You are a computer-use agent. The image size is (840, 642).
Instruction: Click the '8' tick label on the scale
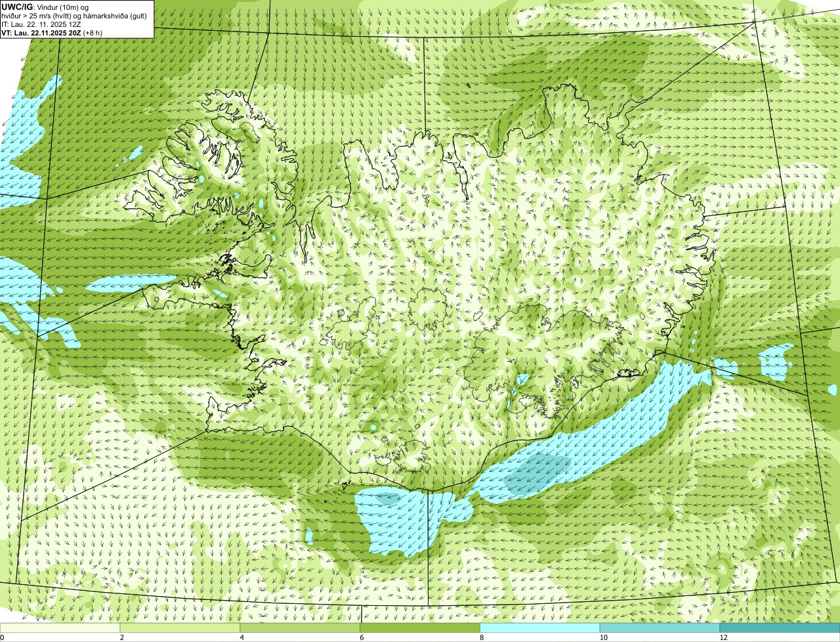coord(482,637)
